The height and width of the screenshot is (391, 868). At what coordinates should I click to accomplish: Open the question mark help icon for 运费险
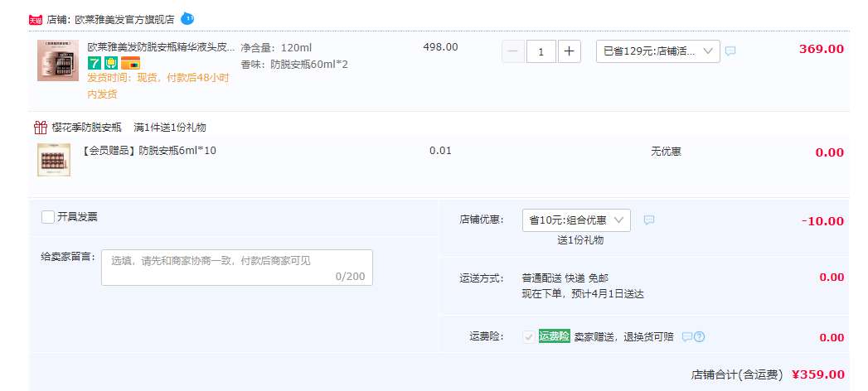[x=700, y=337]
